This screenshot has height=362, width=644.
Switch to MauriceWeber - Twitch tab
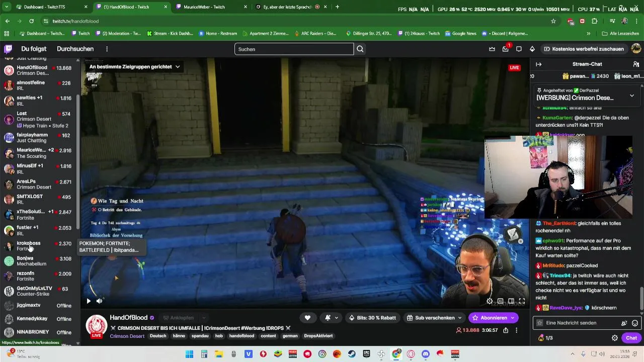pyautogui.click(x=211, y=7)
